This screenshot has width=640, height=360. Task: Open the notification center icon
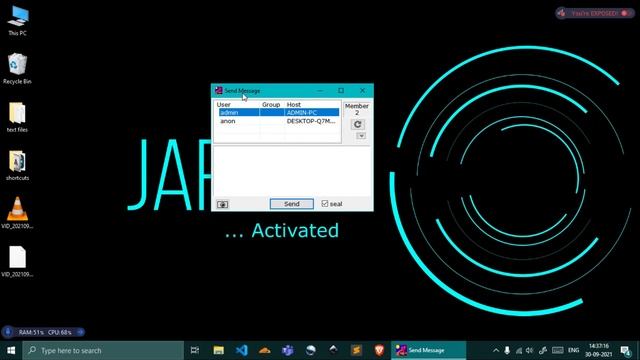click(626, 351)
